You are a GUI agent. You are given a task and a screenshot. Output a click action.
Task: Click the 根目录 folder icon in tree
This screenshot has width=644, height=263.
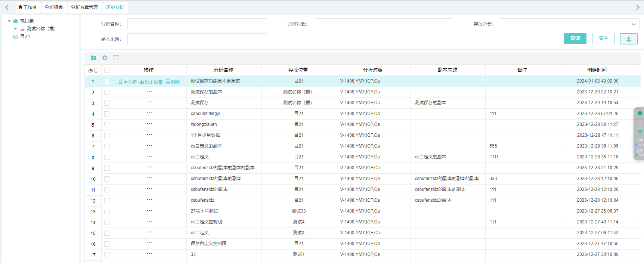(16, 21)
